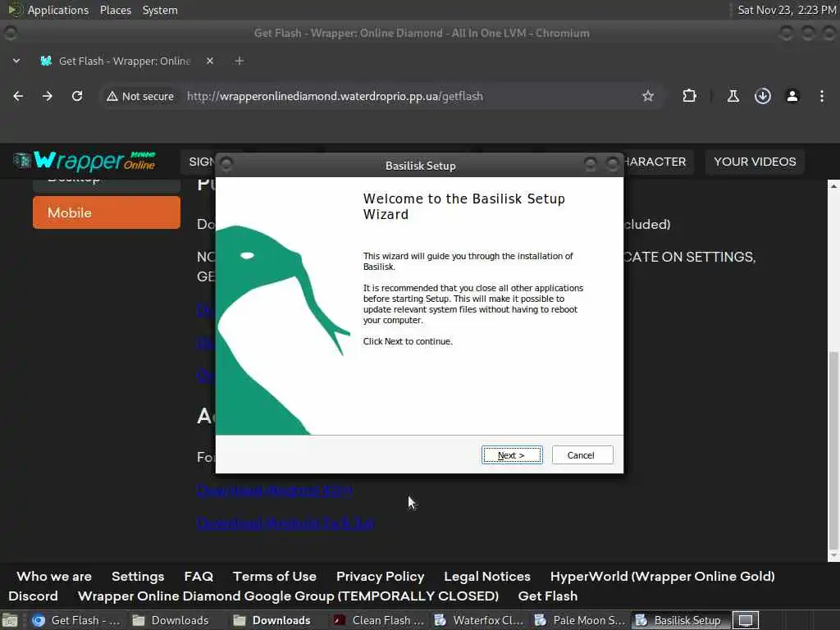The width and height of the screenshot is (840, 630).
Task: Expand the tab search dropdown arrow
Action: (x=16, y=61)
